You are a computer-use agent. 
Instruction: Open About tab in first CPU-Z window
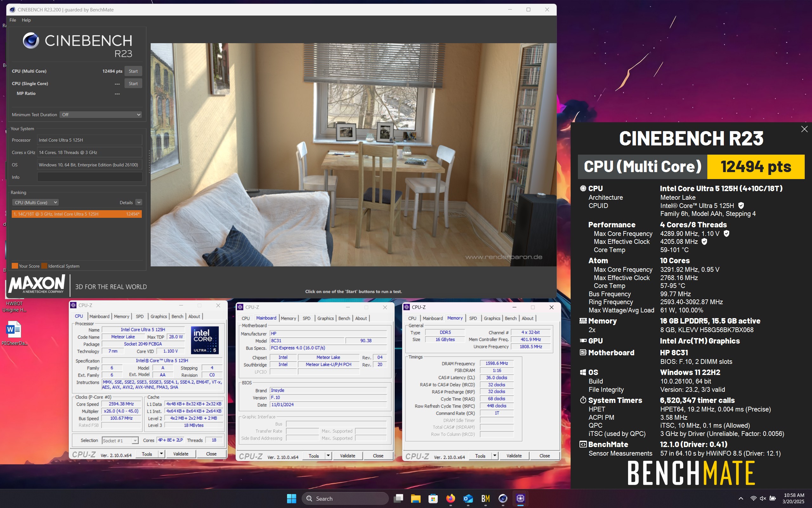click(x=194, y=317)
